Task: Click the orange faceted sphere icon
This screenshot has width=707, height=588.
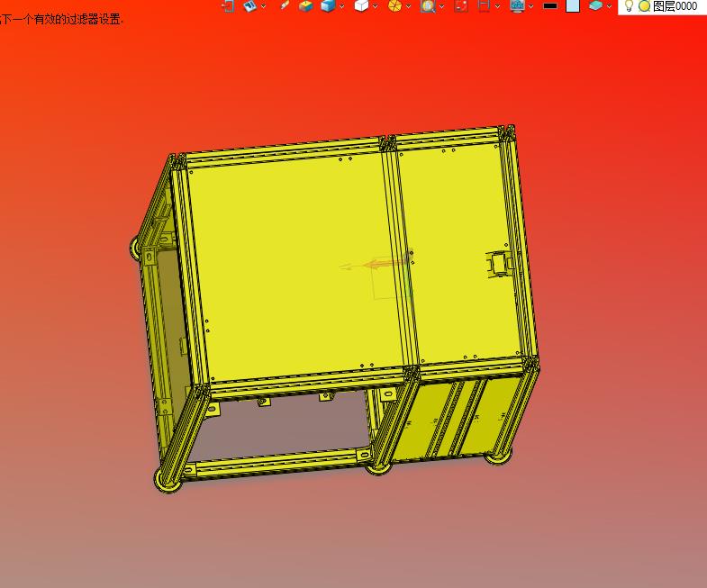Action: [x=394, y=6]
